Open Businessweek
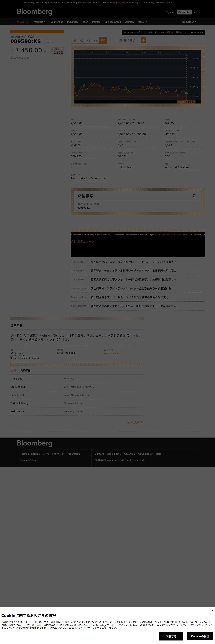The width and height of the screenshot is (215, 644). (113, 22)
